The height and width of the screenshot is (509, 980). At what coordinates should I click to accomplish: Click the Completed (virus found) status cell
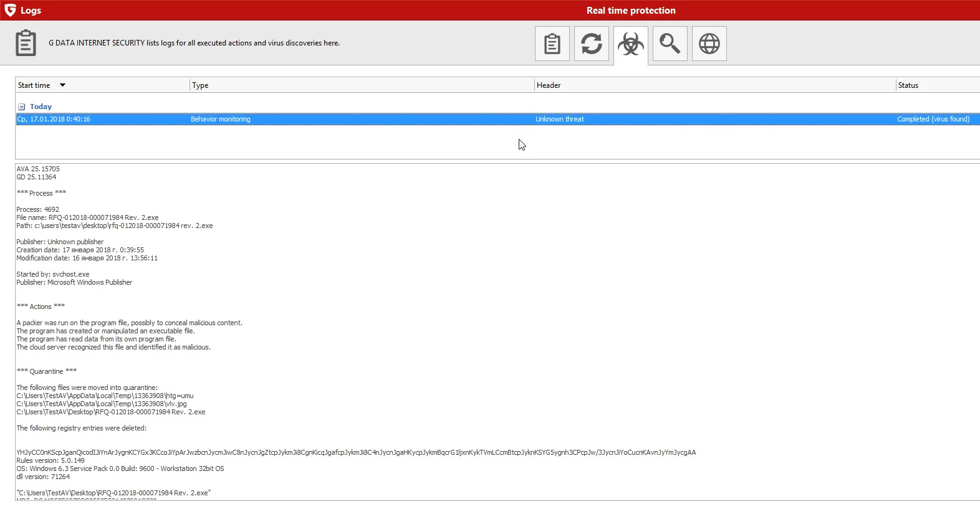pyautogui.click(x=933, y=119)
